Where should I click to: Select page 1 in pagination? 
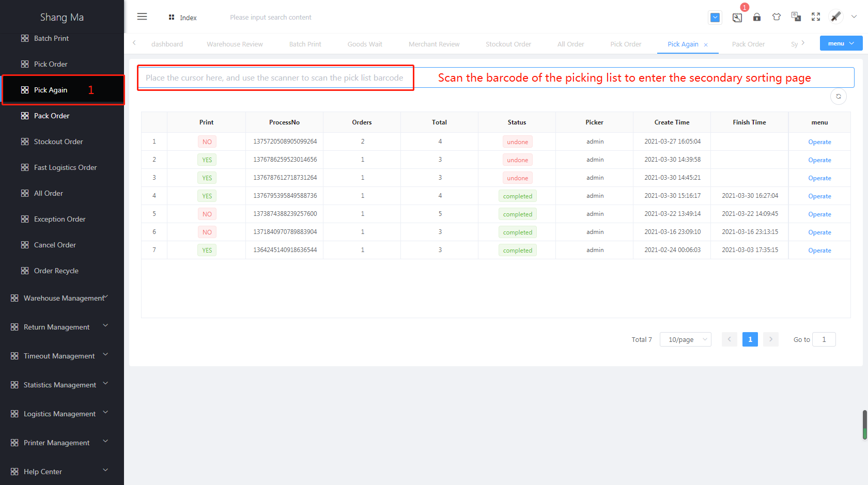coord(750,339)
